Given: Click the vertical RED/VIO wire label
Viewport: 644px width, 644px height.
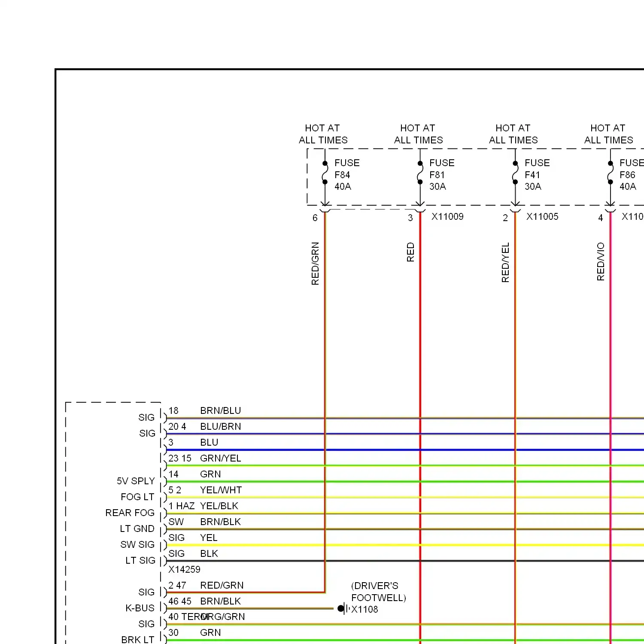Looking at the screenshot, I should tap(601, 261).
